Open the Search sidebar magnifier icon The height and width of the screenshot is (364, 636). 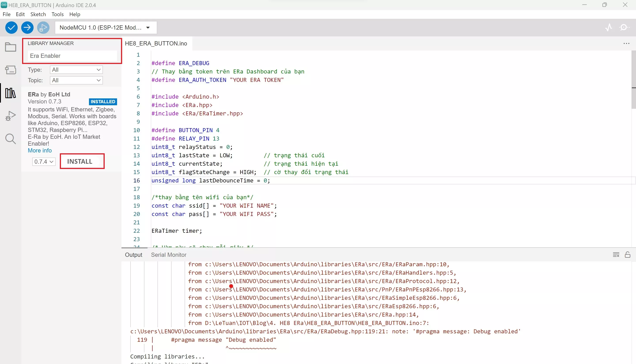[x=11, y=139]
